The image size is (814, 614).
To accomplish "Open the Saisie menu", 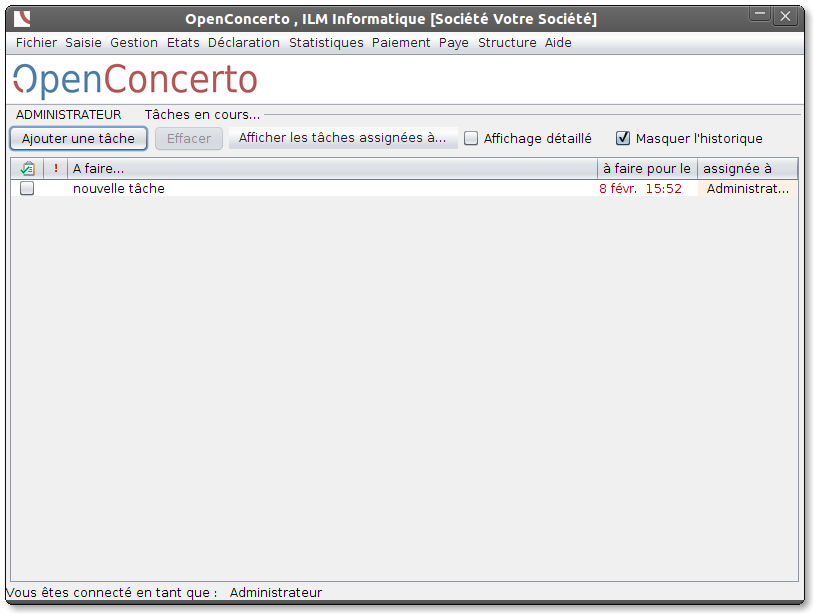I will pyautogui.click(x=83, y=43).
